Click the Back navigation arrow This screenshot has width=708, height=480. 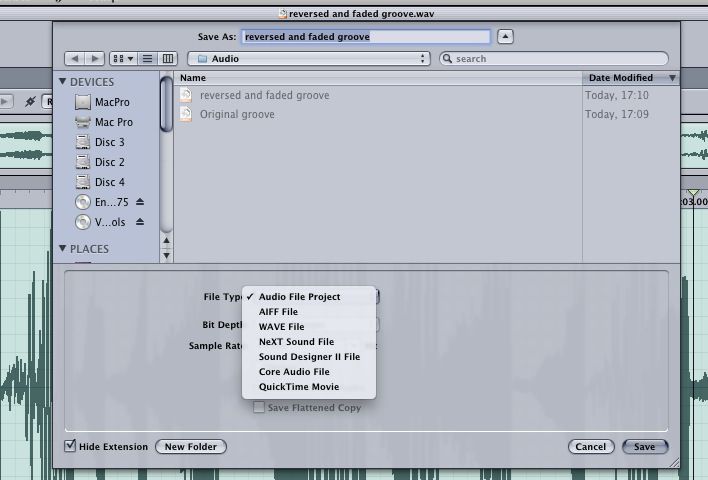pos(75,59)
